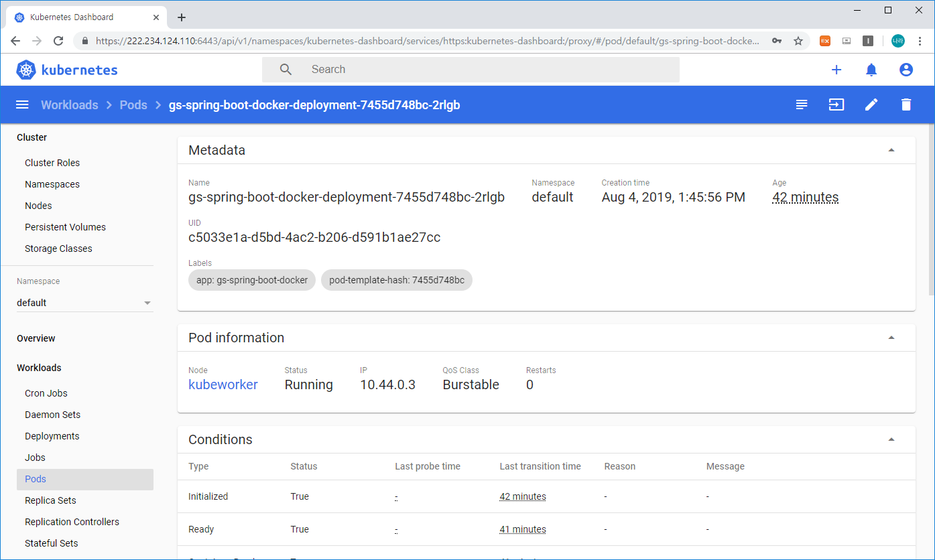935x560 pixels.
Task: Open Cron Jobs in sidebar
Action: (46, 393)
